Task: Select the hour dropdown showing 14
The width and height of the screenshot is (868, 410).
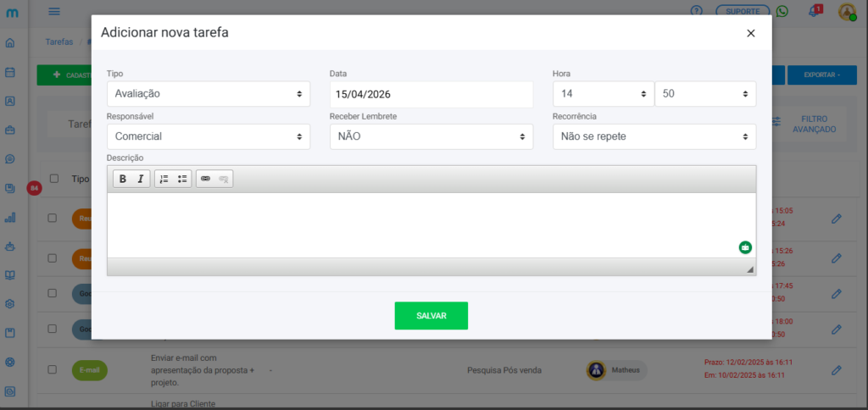Action: click(602, 94)
